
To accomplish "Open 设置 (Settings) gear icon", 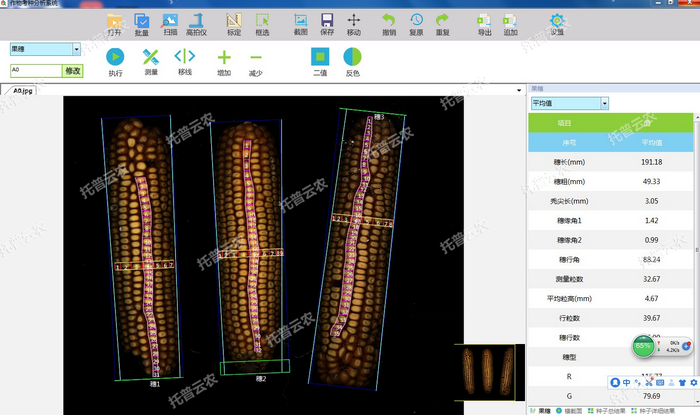I will coord(556,20).
